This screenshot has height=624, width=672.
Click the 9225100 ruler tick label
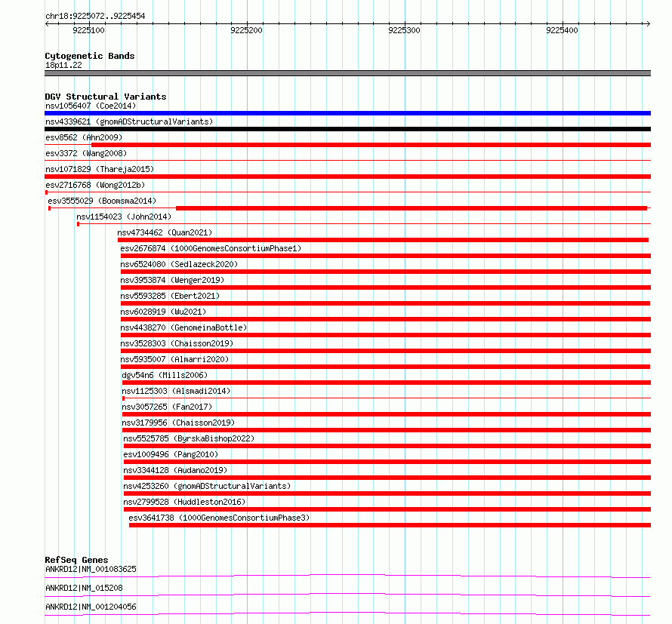pyautogui.click(x=88, y=30)
